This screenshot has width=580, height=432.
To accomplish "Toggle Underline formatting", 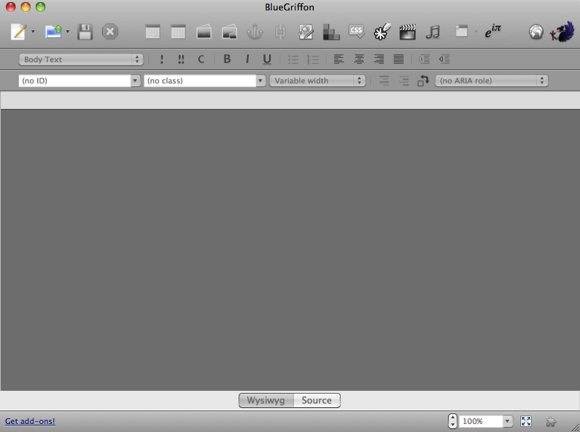I will pyautogui.click(x=267, y=59).
